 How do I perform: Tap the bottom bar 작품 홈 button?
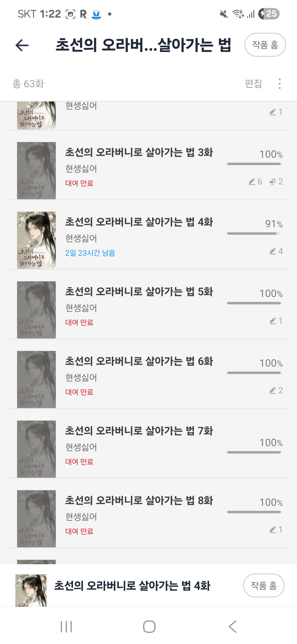263,585
